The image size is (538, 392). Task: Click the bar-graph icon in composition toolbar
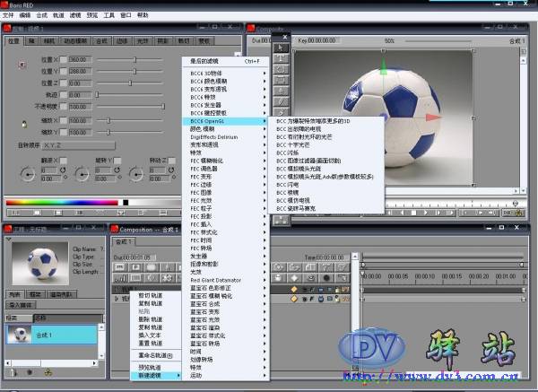coord(120,278)
